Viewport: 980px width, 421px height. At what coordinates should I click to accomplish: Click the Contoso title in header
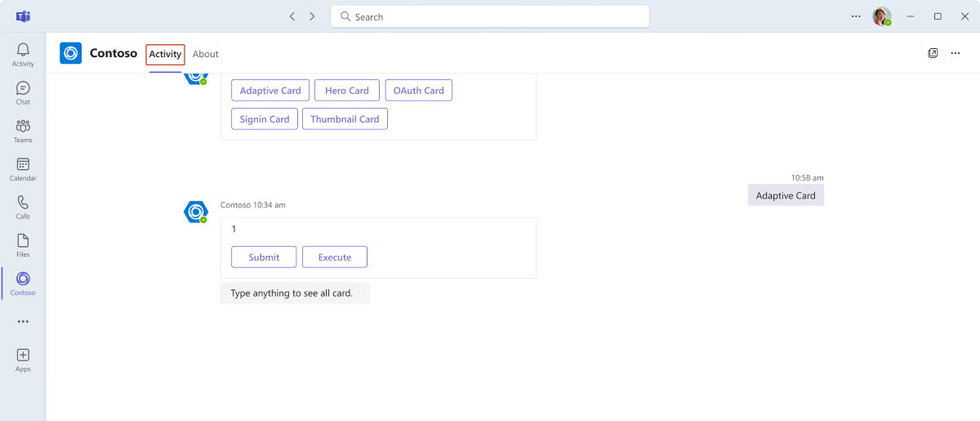(114, 53)
